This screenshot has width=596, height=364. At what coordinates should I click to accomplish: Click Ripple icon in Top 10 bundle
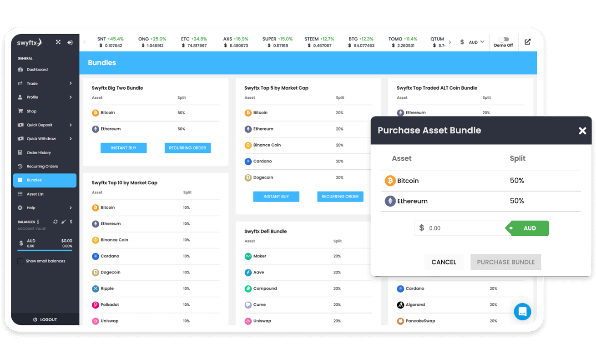point(96,289)
